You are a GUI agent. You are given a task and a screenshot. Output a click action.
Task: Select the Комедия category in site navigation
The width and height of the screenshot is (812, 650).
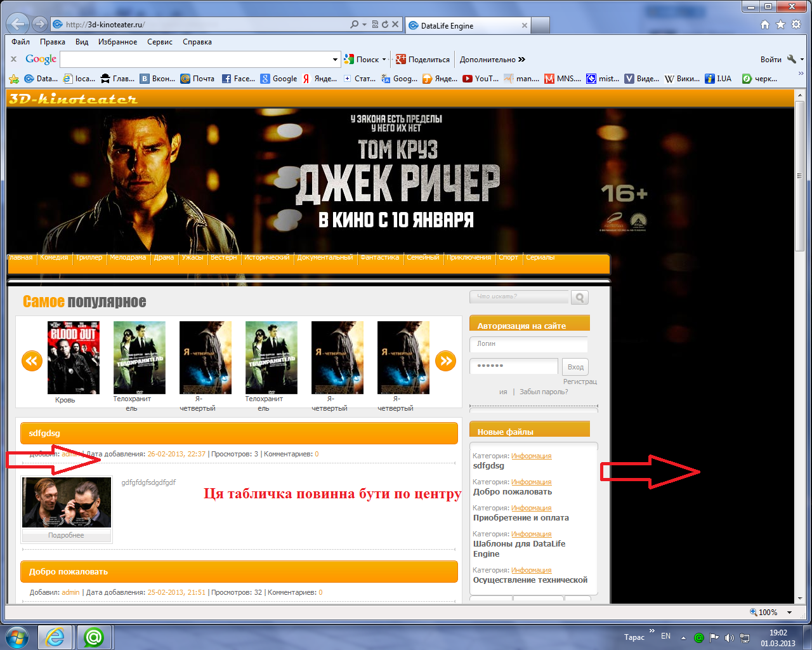click(54, 258)
